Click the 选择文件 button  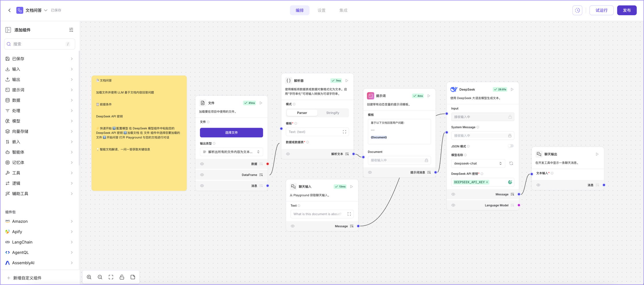(x=231, y=133)
